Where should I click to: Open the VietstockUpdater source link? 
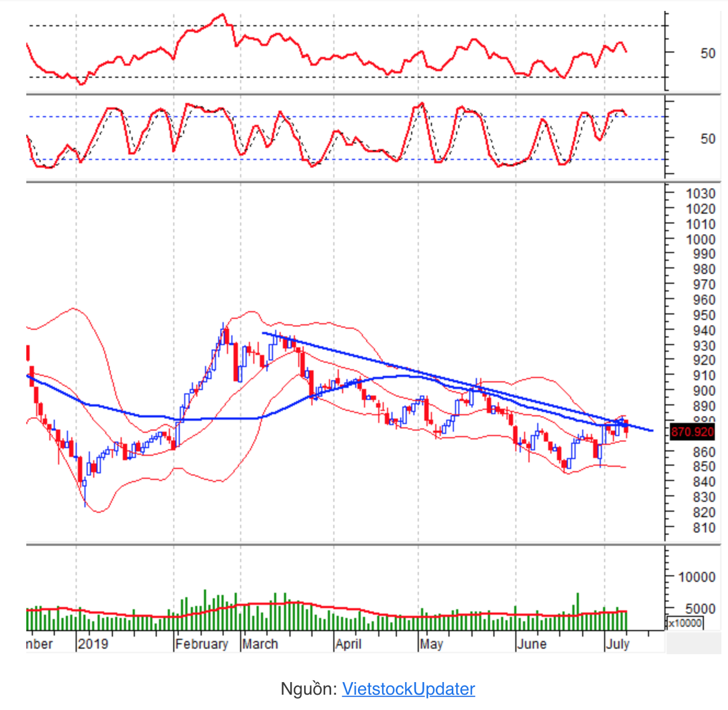[x=408, y=689]
